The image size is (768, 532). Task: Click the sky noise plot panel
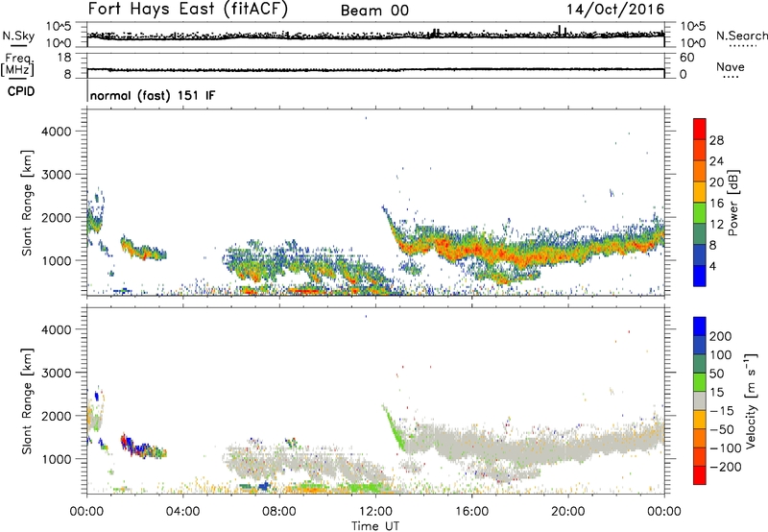(x=375, y=35)
